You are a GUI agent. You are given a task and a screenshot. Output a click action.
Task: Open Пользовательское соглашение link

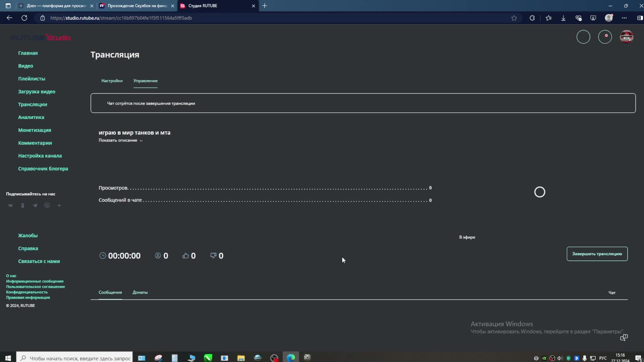[x=35, y=287]
